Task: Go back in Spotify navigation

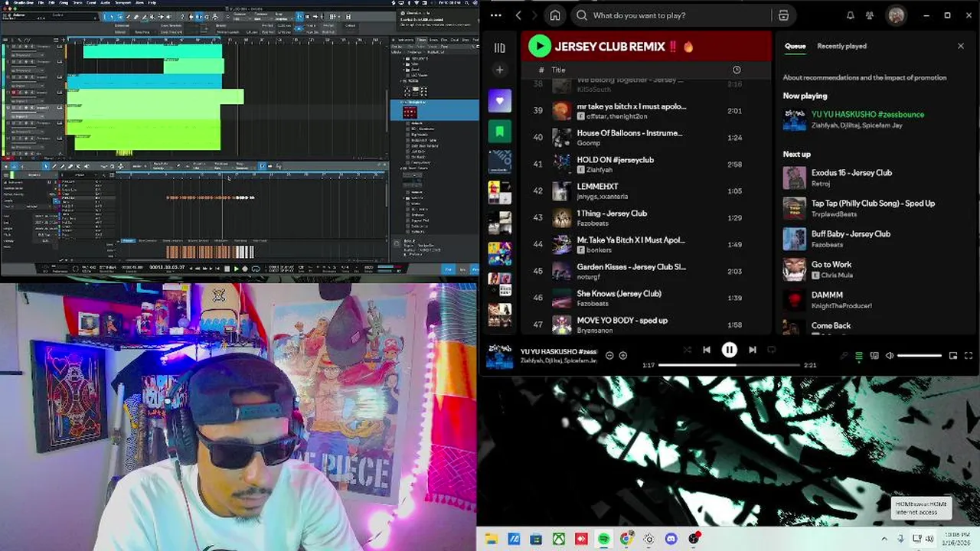Action: pos(518,15)
